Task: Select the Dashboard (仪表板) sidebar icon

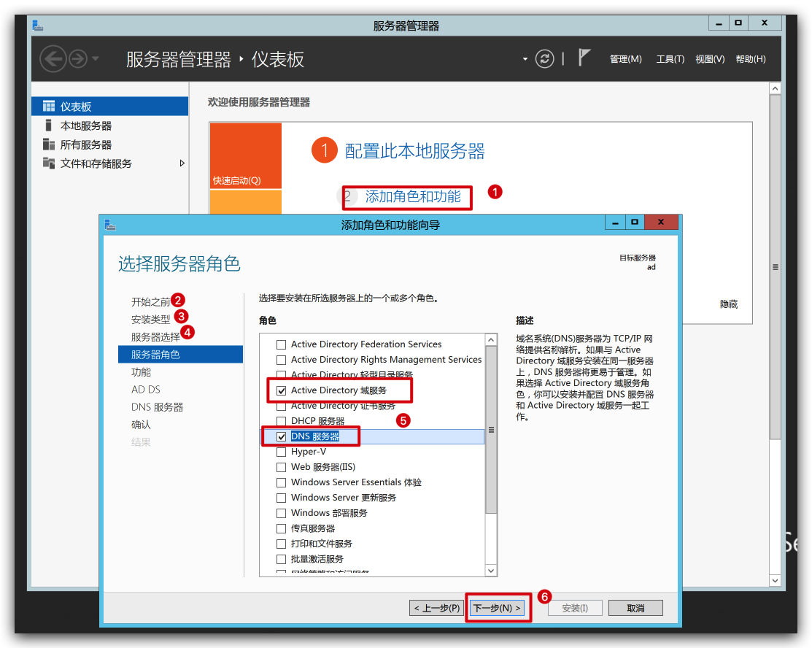Action: pos(49,107)
